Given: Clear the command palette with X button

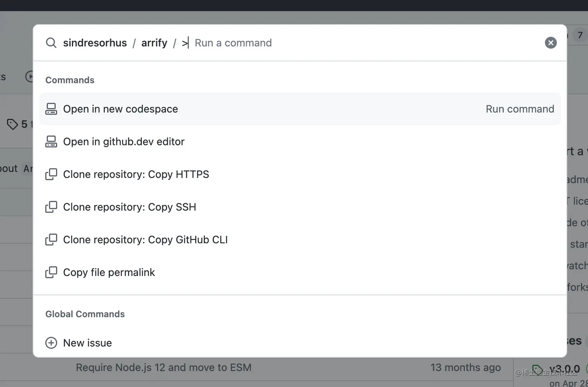Looking at the screenshot, I should (x=551, y=43).
